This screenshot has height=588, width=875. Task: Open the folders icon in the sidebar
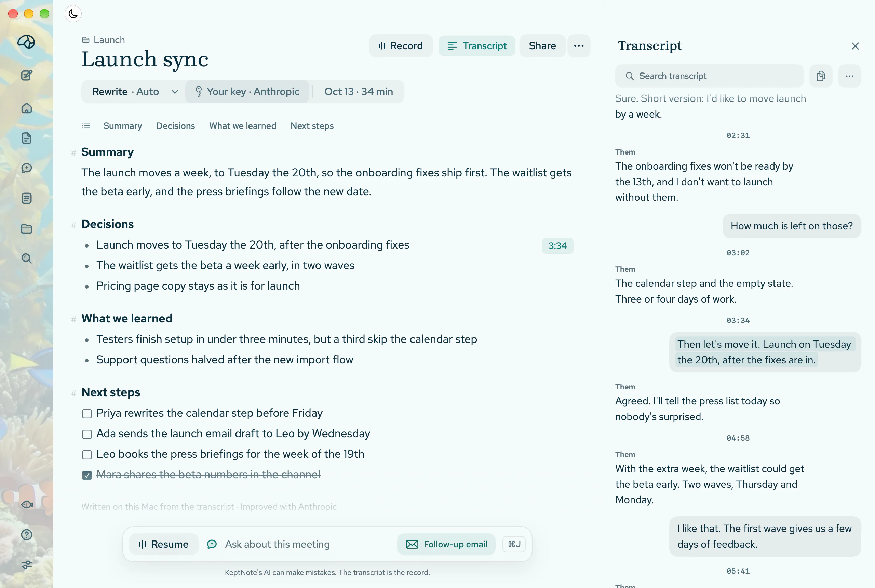point(27,228)
